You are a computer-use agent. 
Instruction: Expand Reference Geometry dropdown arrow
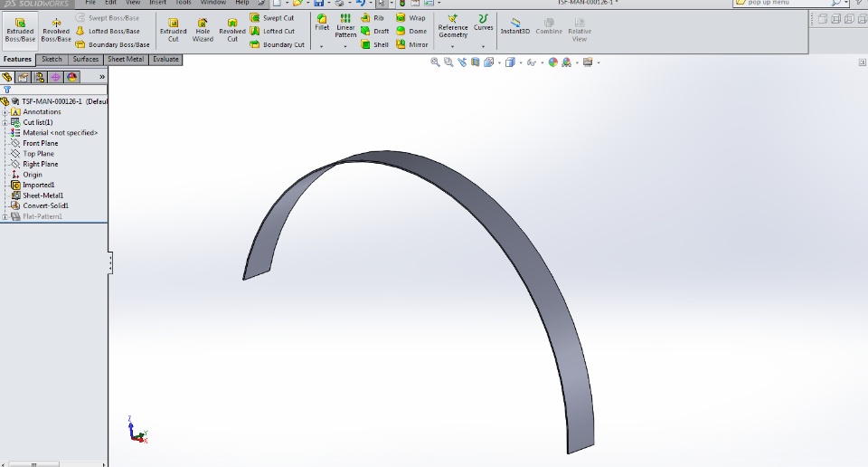(x=452, y=46)
